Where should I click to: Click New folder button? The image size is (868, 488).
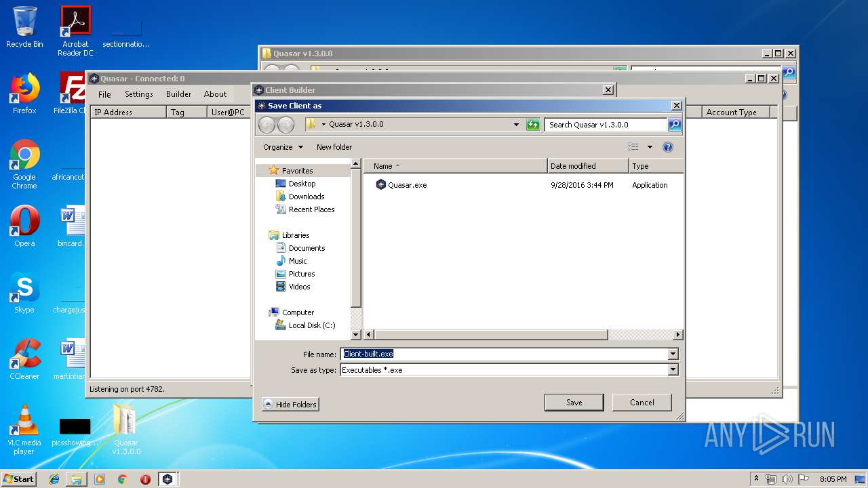pos(334,147)
